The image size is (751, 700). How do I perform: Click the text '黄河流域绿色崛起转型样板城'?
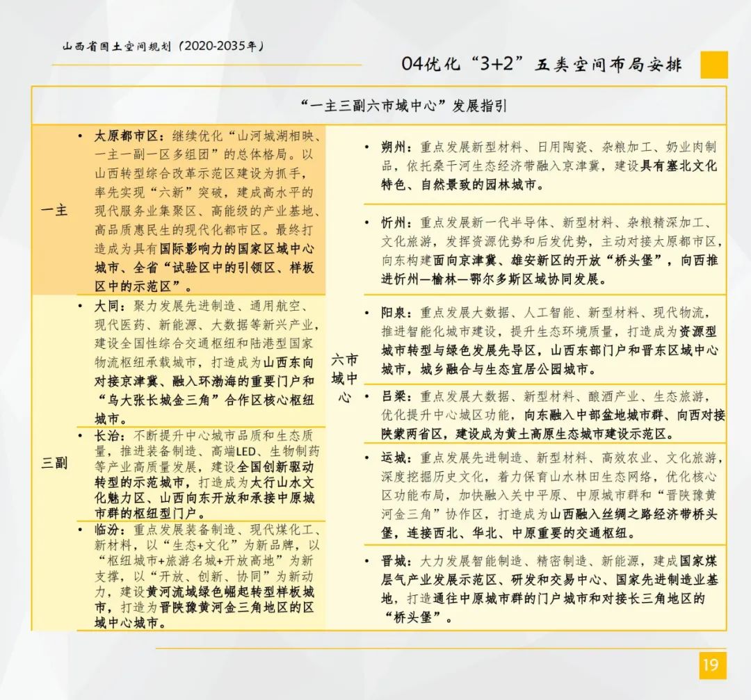point(230,592)
